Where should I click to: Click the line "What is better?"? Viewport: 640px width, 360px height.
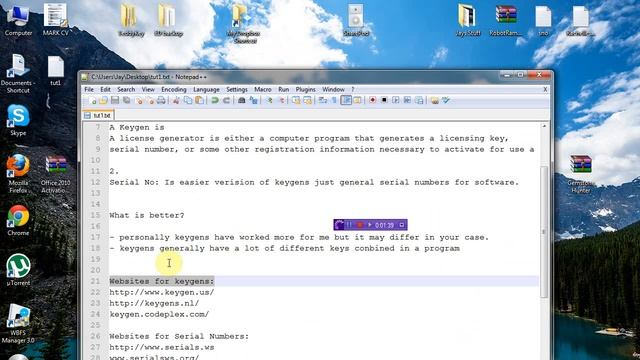click(x=147, y=215)
